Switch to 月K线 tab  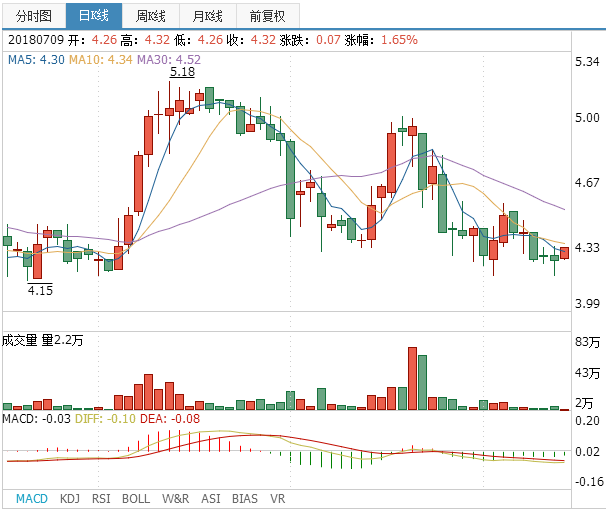(x=208, y=16)
